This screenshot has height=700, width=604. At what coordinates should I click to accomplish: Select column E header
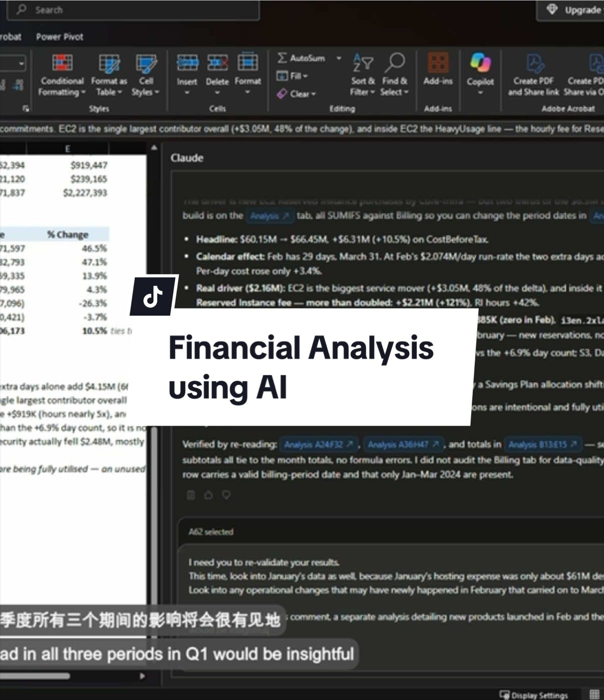click(67, 148)
